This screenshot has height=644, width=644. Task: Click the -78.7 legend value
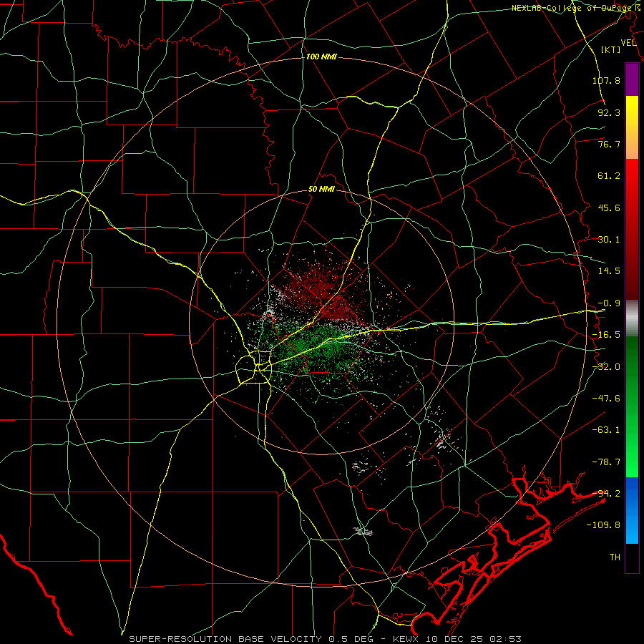click(606, 462)
